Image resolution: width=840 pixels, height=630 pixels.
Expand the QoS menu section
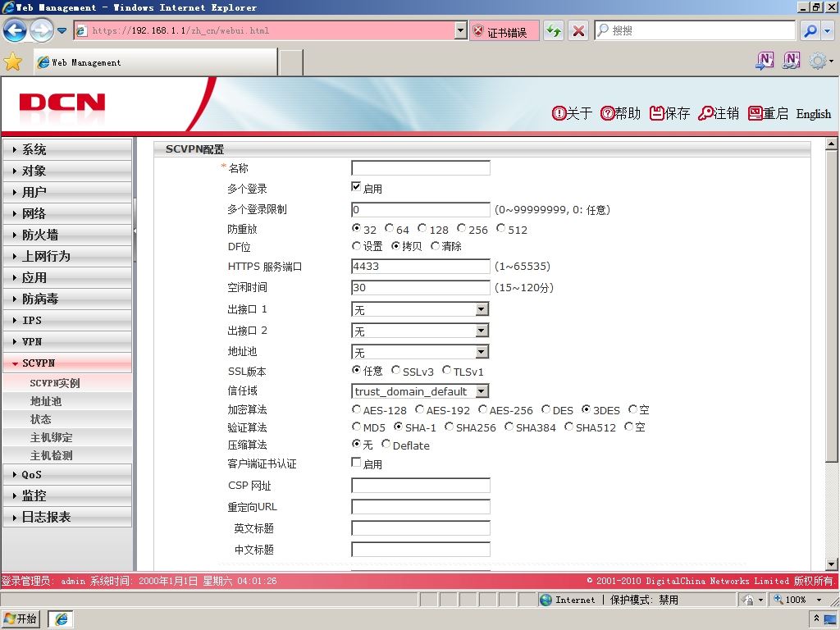click(x=67, y=474)
